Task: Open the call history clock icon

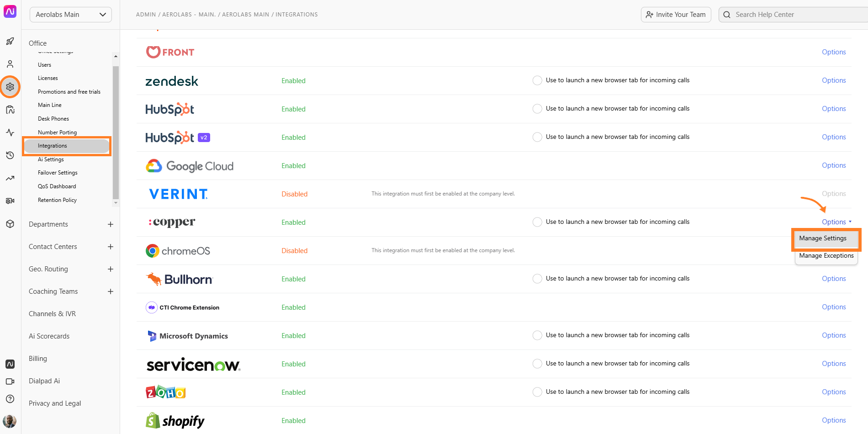Action: click(10, 155)
